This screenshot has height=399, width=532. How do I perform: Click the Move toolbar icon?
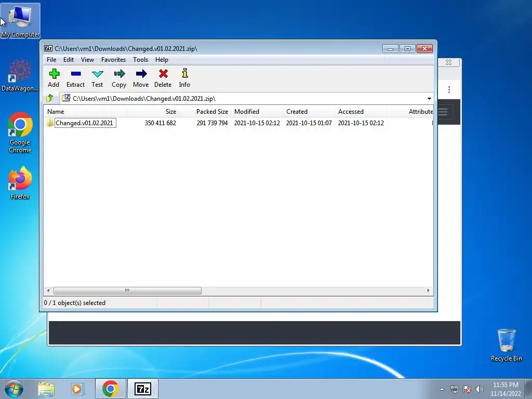click(x=141, y=78)
